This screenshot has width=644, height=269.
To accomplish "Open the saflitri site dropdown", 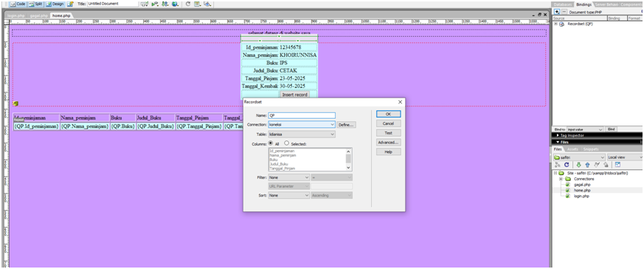I will point(579,157).
